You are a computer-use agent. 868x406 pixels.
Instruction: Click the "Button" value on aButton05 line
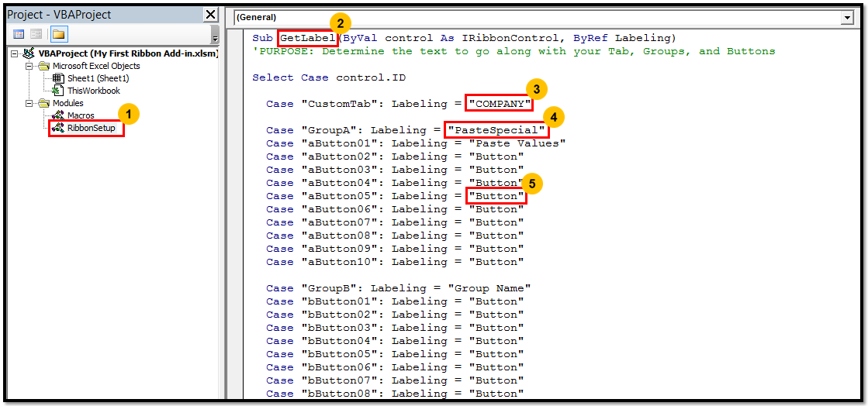click(x=496, y=196)
